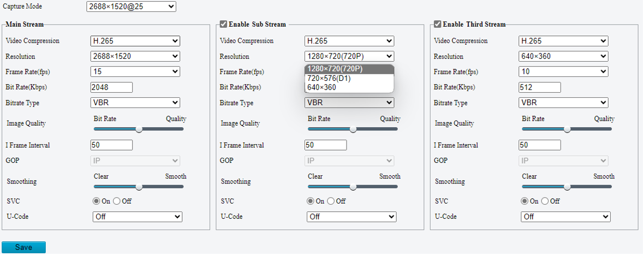Open the Capture Mode dropdown

click(x=131, y=7)
